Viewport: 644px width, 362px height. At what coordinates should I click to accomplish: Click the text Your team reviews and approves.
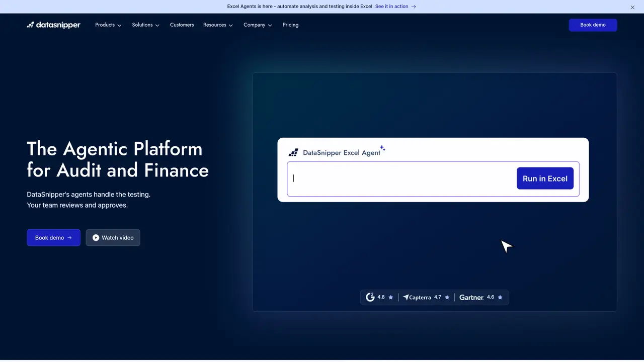point(77,205)
